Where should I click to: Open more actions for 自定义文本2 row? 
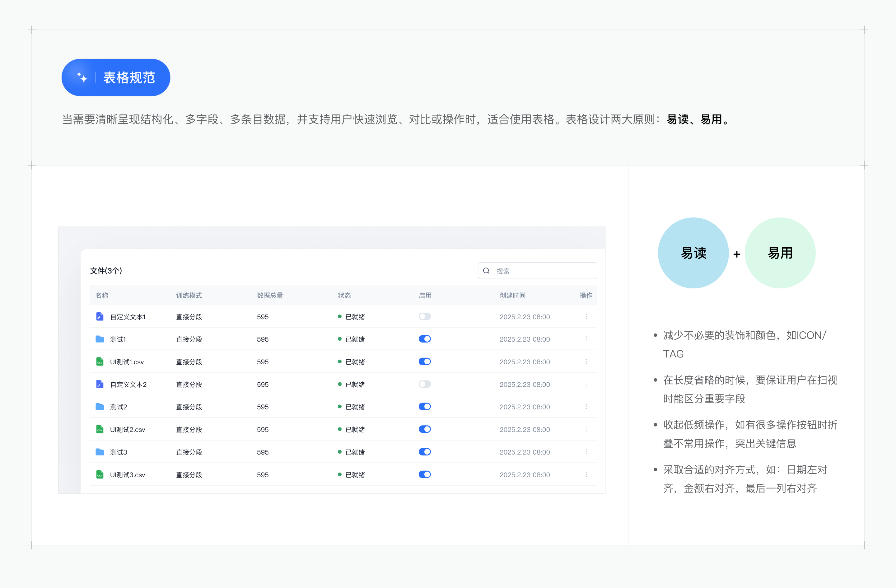click(x=586, y=384)
